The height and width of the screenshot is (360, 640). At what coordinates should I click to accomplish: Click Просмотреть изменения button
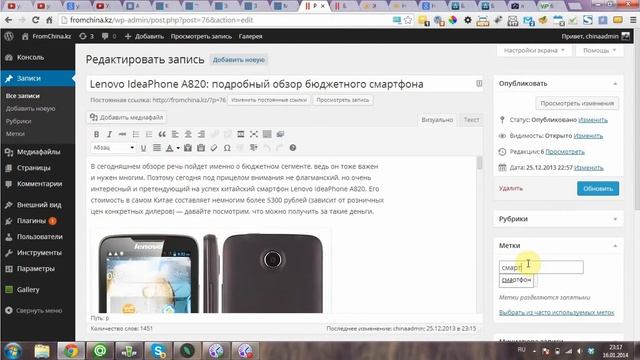point(577,103)
